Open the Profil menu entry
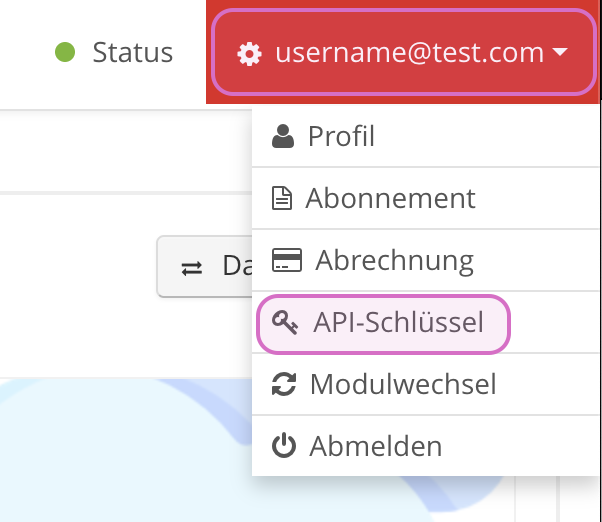Viewport: 602px width, 522px height. [x=341, y=136]
